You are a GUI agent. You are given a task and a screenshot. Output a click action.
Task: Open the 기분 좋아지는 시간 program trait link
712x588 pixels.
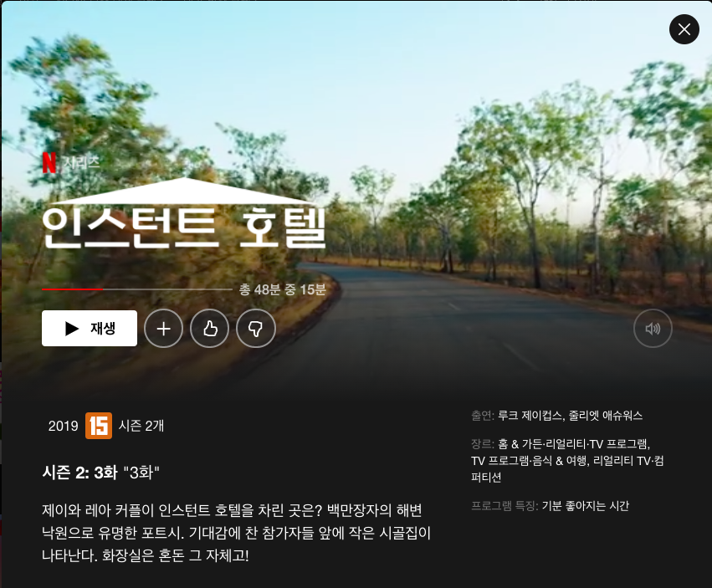586,506
